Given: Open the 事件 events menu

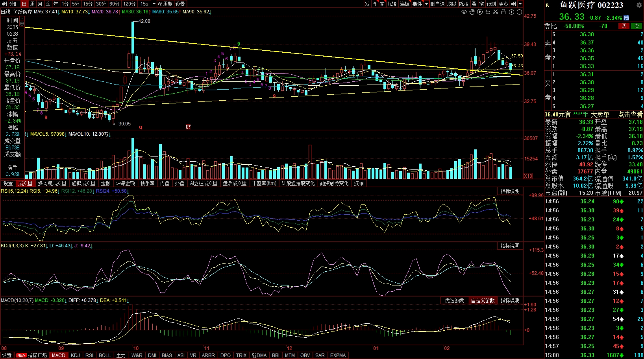Looking at the screenshot, I should 417,4.
